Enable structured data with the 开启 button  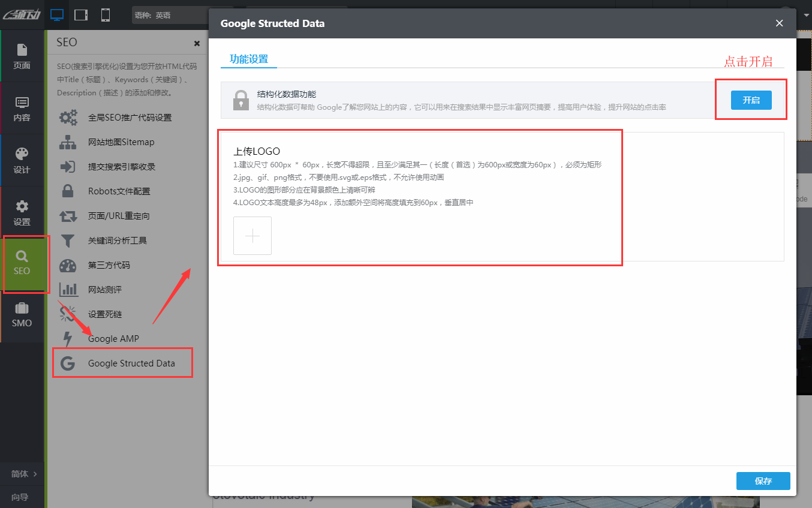(x=751, y=100)
